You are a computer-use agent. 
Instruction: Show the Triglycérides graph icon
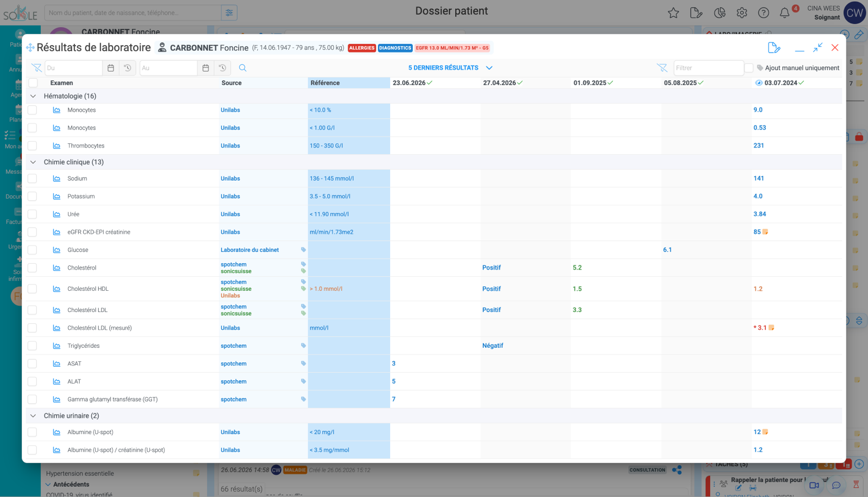click(56, 346)
